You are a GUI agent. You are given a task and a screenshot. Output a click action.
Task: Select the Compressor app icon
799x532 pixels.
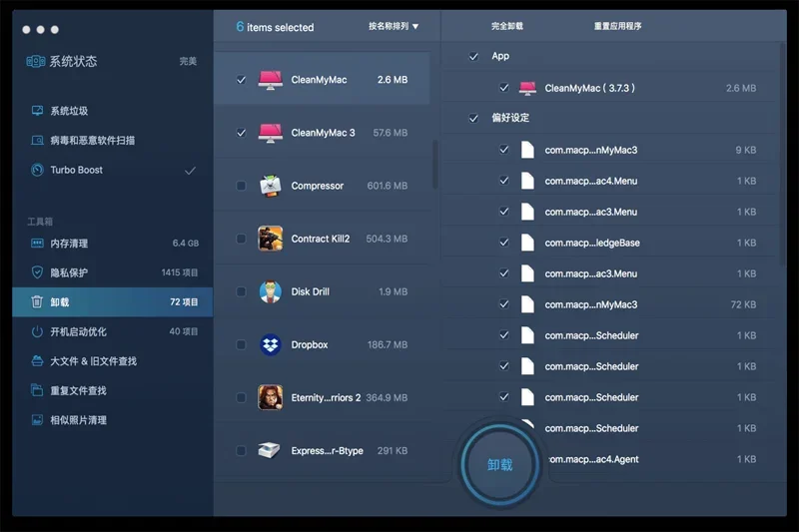(x=270, y=186)
